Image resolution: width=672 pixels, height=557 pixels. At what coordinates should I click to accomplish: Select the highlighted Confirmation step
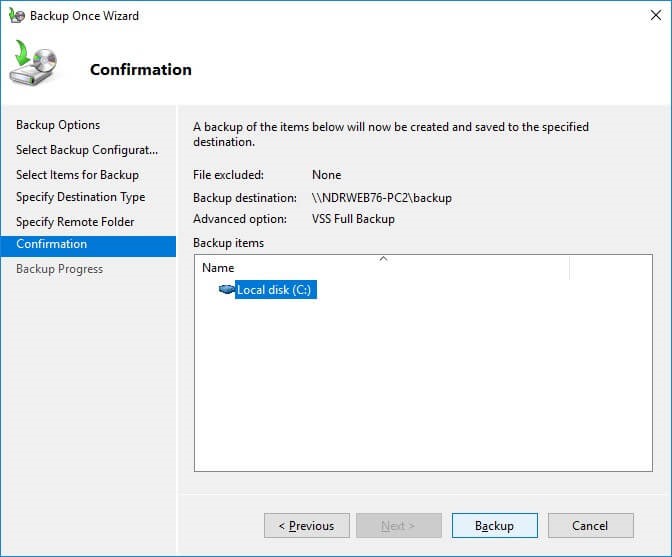(88, 246)
